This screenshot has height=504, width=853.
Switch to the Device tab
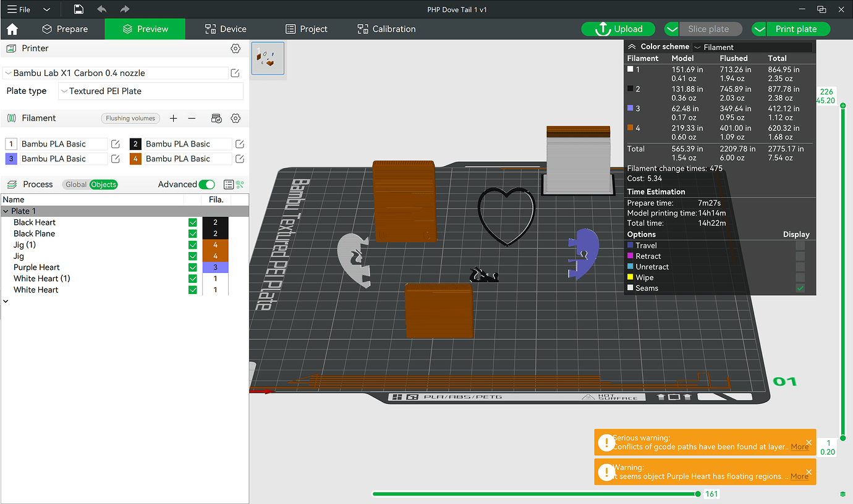pyautogui.click(x=226, y=29)
